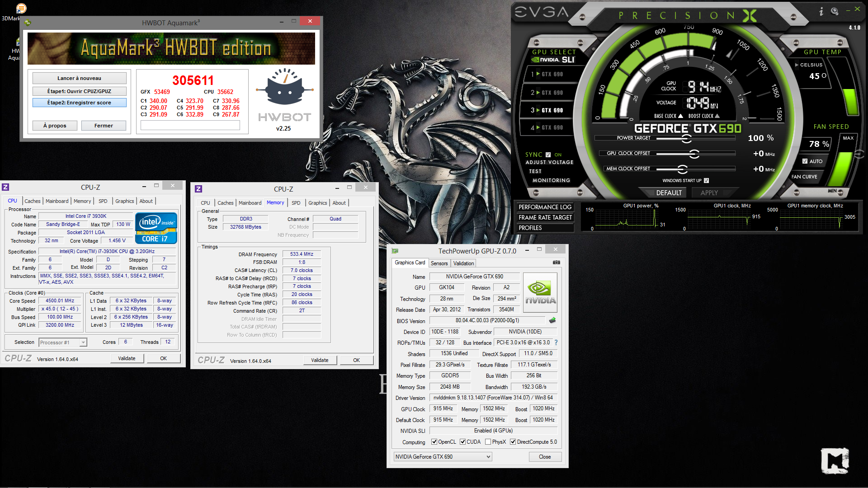Click the Base Clock triangle marker
868x488 pixels.
[680, 116]
